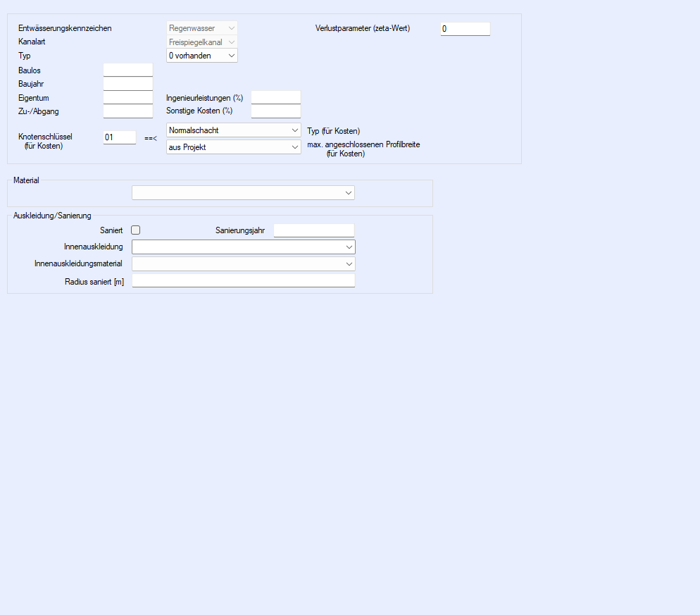This screenshot has width=700, height=615.
Task: Click the Sonstige Kosten (%) field
Action: pos(275,111)
